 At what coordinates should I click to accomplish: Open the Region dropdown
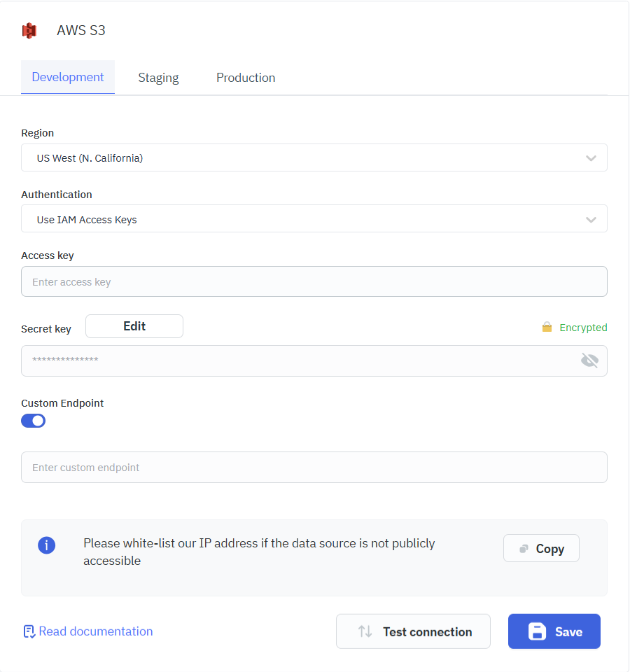(x=314, y=157)
